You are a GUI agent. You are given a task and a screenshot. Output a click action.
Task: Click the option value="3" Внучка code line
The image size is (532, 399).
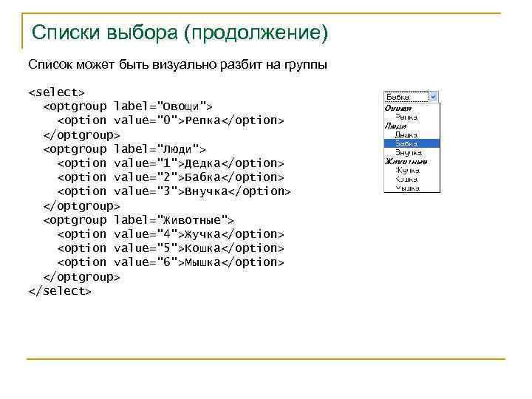174,191
